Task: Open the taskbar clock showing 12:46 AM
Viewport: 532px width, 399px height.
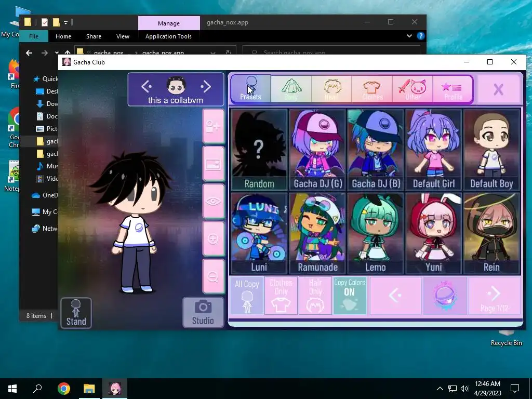Action: pos(487,389)
